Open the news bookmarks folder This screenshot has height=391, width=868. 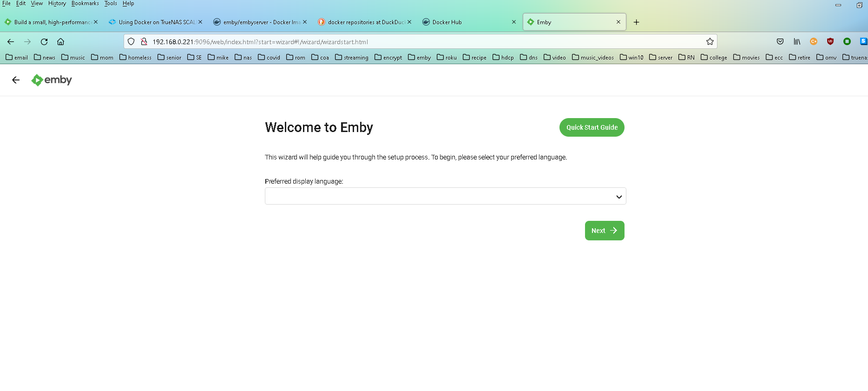click(x=45, y=57)
